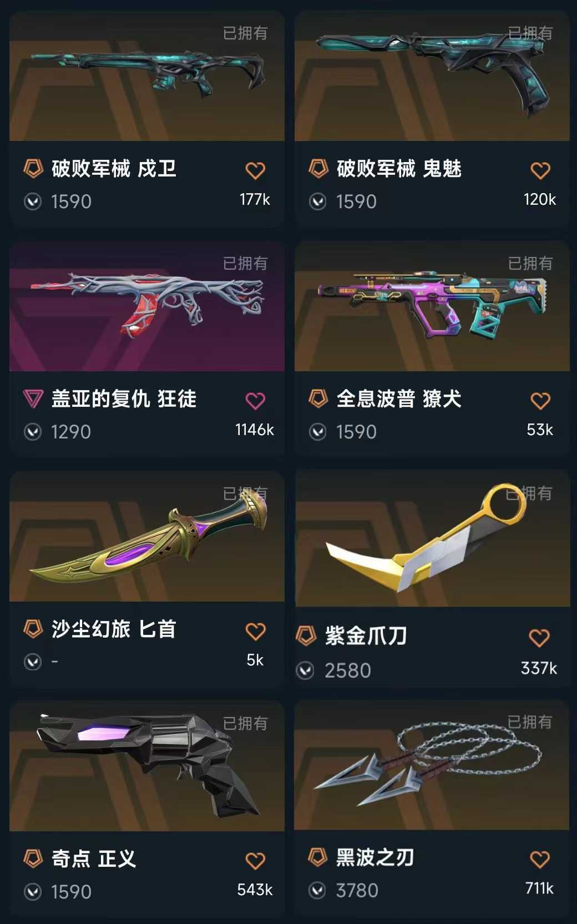Screen dimensions: 577x924
Task: Click the VP currency icon beside 3780
Action: click(x=317, y=891)
